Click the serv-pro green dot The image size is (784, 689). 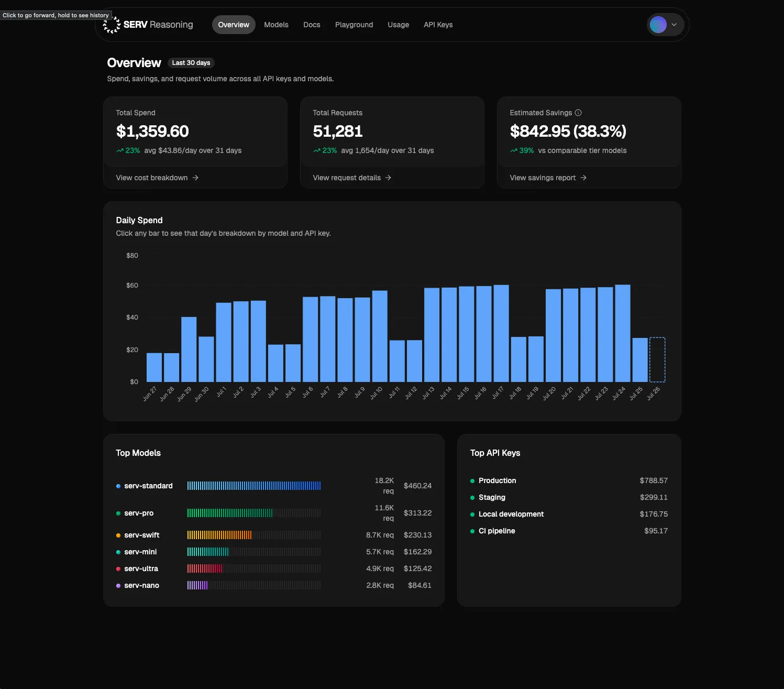[118, 513]
